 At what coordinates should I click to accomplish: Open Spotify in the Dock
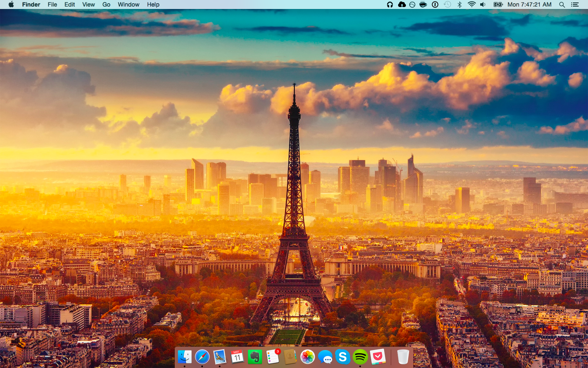[360, 357]
